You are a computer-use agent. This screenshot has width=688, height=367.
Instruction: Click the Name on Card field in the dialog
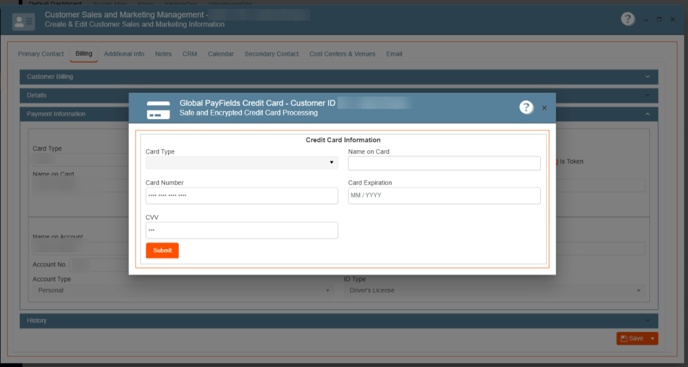pyautogui.click(x=444, y=163)
